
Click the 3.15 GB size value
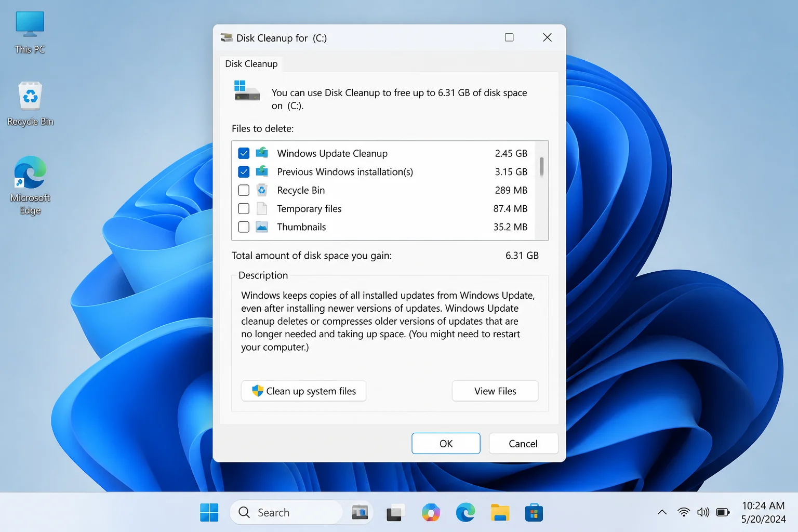coord(511,171)
